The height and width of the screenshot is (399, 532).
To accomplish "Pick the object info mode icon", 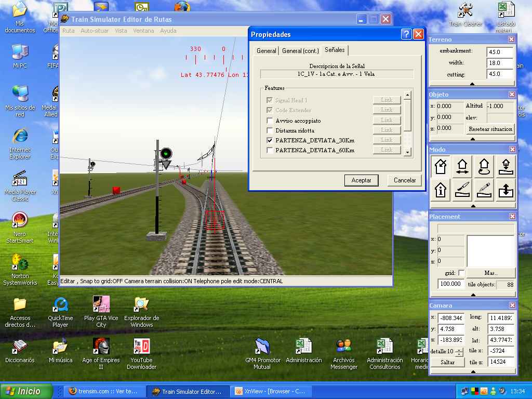I will [441, 190].
